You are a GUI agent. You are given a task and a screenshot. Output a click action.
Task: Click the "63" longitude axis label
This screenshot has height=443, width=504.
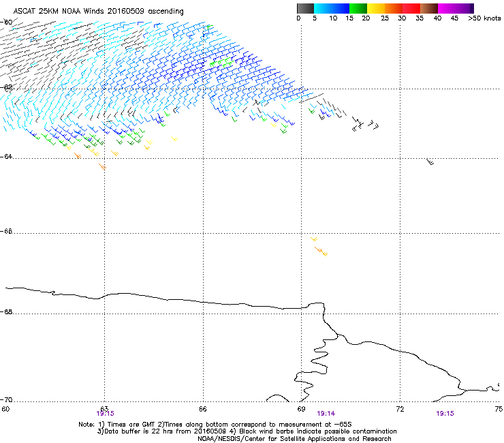click(x=104, y=409)
